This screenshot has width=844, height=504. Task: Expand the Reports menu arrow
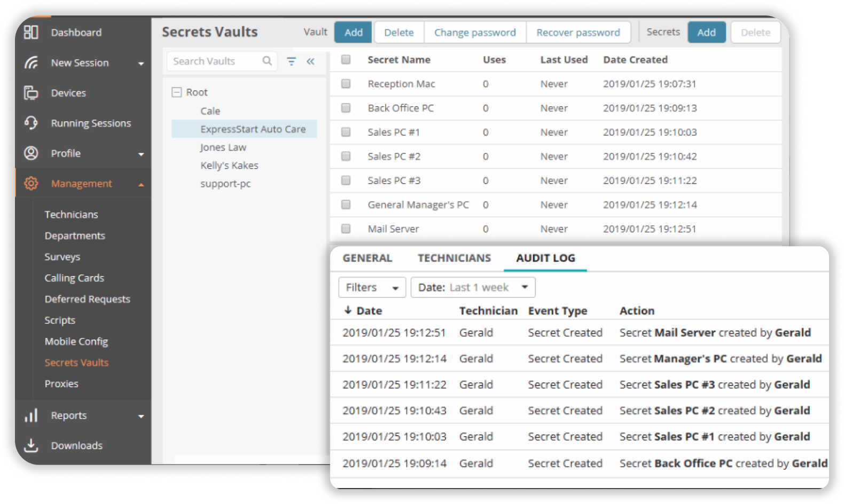141,416
